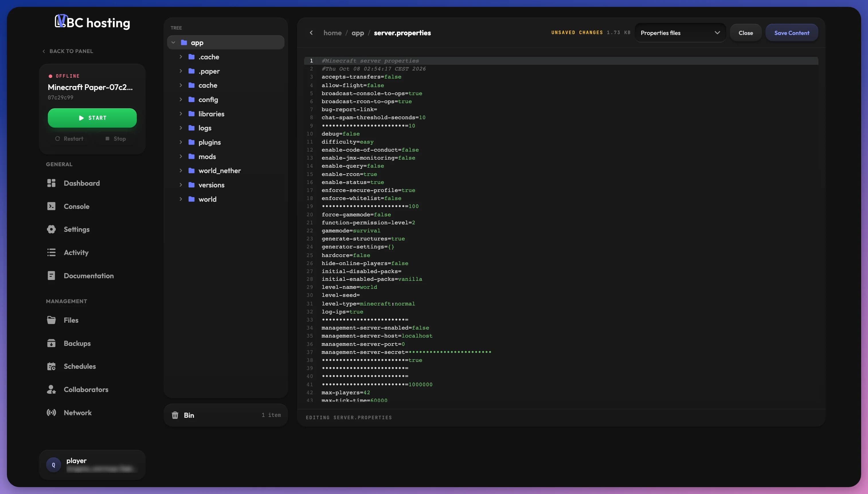Navigate to app breadcrumb
Image resolution: width=868 pixels, height=494 pixels.
[358, 33]
